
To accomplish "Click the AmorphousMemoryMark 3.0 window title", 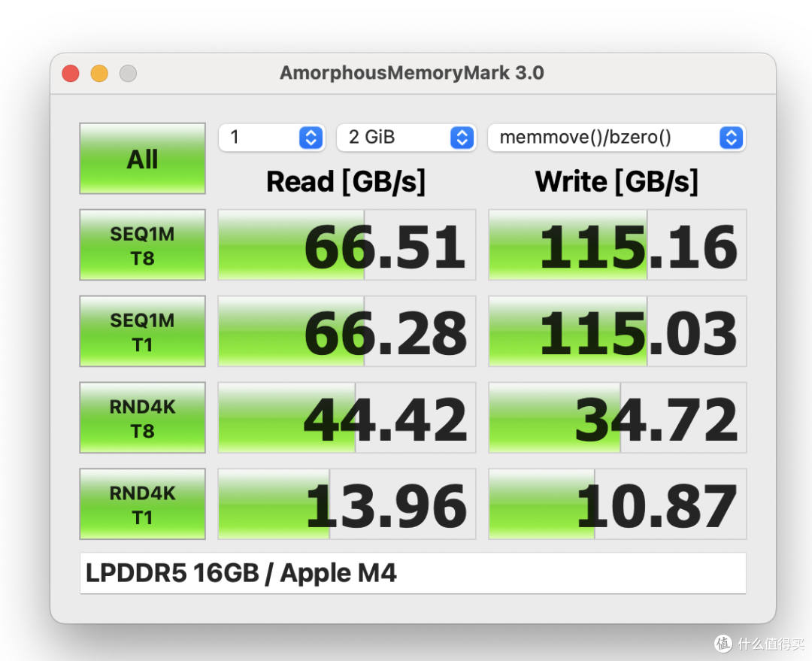I will (412, 73).
